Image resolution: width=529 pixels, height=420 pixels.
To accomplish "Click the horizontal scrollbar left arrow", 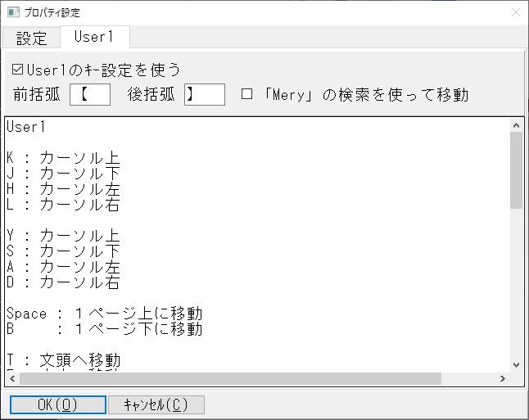I will [11, 378].
